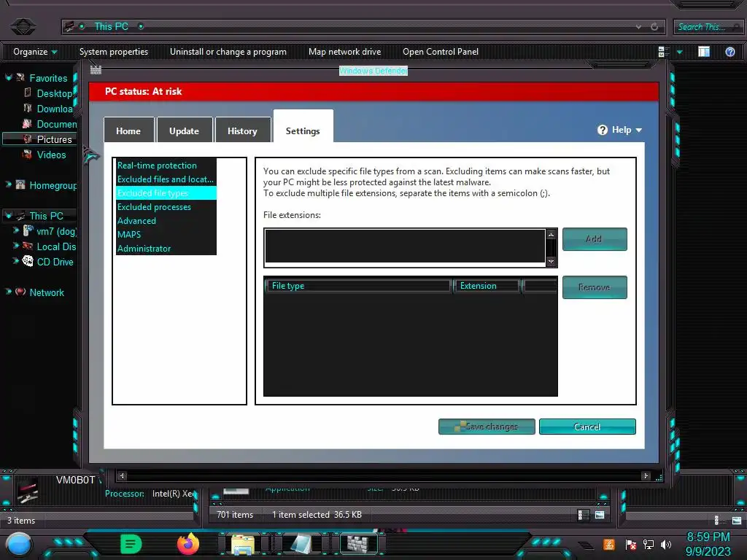Click the Local Disk drive icon
This screenshot has height=560, width=747.
[28, 246]
